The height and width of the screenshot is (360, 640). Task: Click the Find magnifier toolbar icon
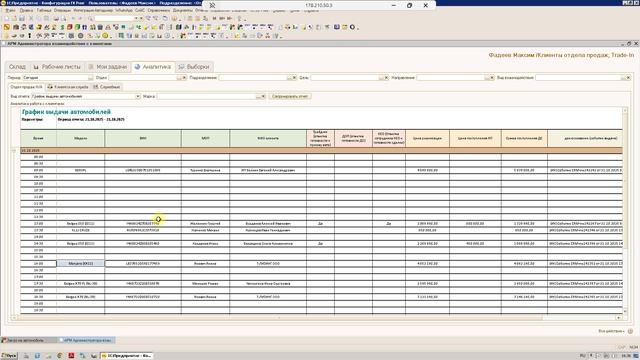(x=90, y=18)
